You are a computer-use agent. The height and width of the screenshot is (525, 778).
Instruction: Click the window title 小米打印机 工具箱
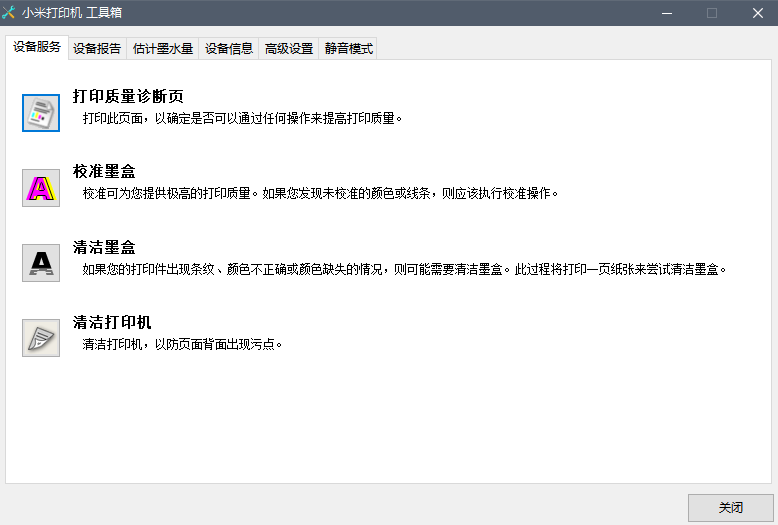click(72, 12)
